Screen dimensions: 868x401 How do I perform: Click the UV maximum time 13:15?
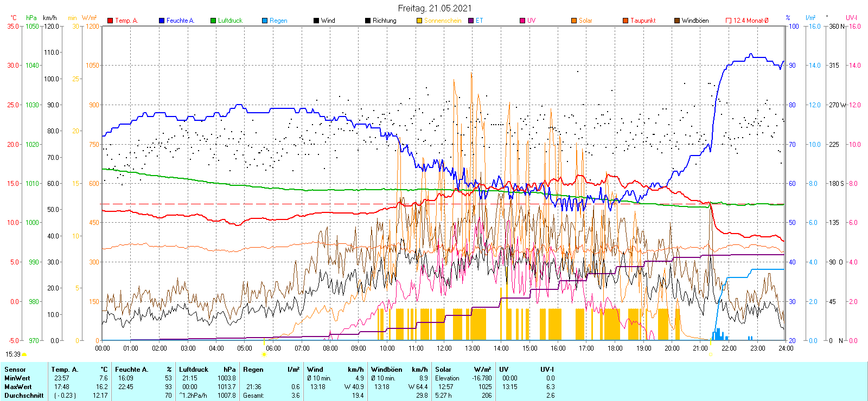pos(510,387)
